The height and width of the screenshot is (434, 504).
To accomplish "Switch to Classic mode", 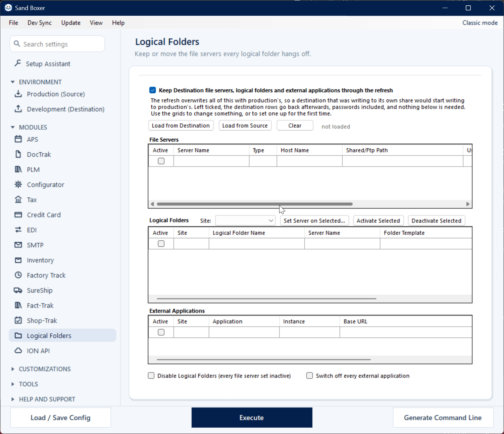I will tap(480, 23).
